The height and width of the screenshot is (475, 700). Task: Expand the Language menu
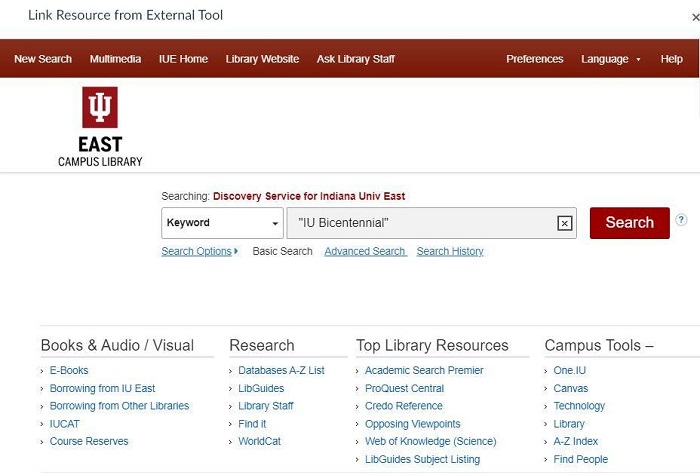coord(610,59)
